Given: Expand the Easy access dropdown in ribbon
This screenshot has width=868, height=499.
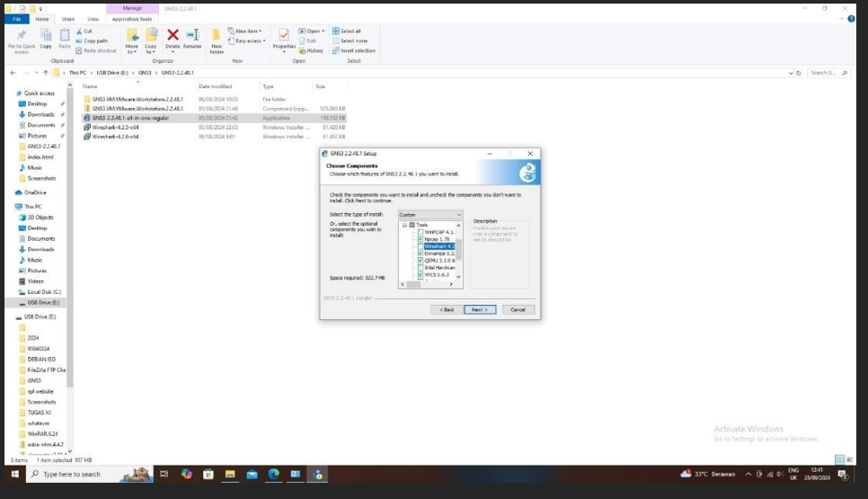Looking at the screenshot, I should (x=264, y=41).
